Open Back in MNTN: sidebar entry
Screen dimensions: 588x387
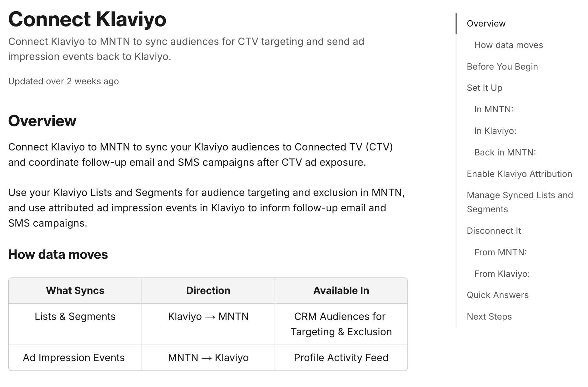tap(505, 152)
